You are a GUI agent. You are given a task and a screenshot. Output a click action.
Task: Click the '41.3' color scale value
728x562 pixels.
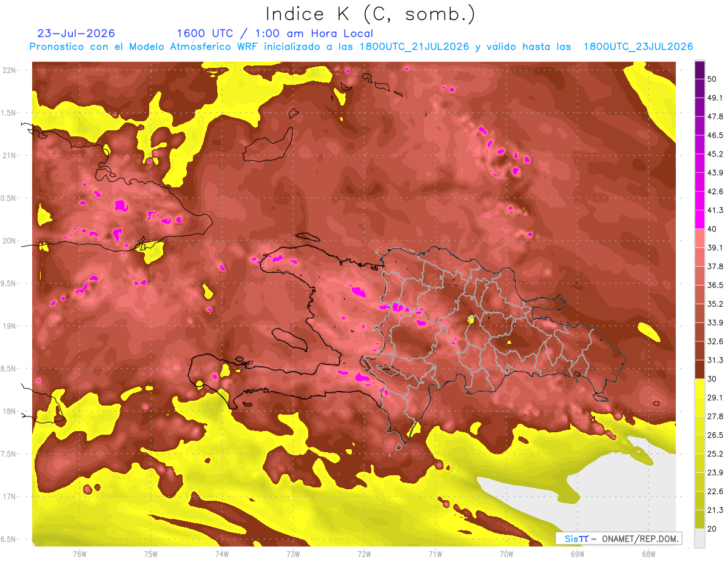point(715,210)
